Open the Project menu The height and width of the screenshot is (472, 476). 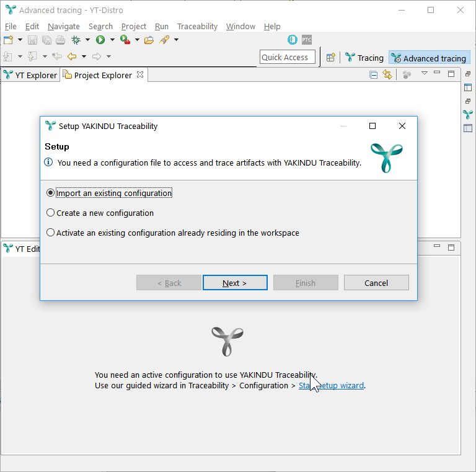[134, 27]
